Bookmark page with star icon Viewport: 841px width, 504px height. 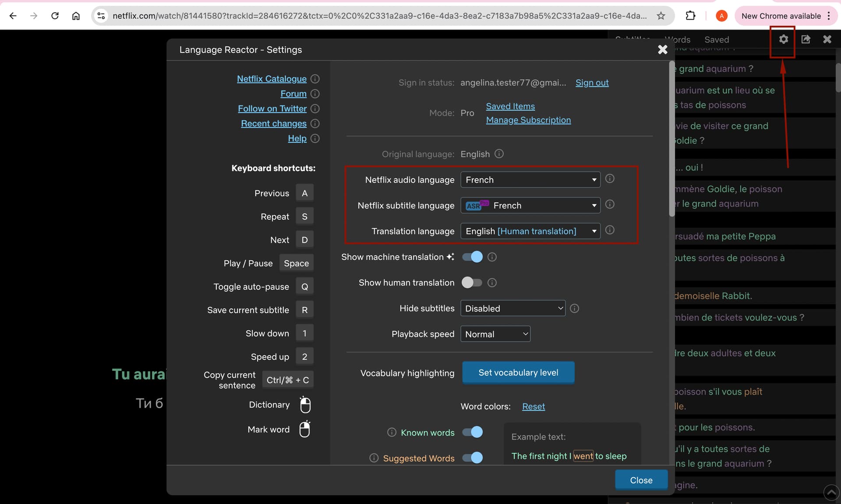pos(661,16)
